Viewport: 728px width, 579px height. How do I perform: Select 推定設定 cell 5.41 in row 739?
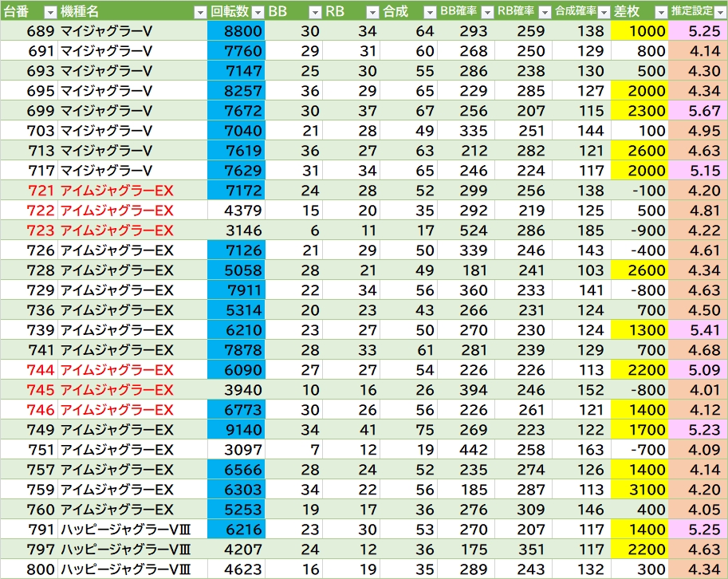click(698, 330)
